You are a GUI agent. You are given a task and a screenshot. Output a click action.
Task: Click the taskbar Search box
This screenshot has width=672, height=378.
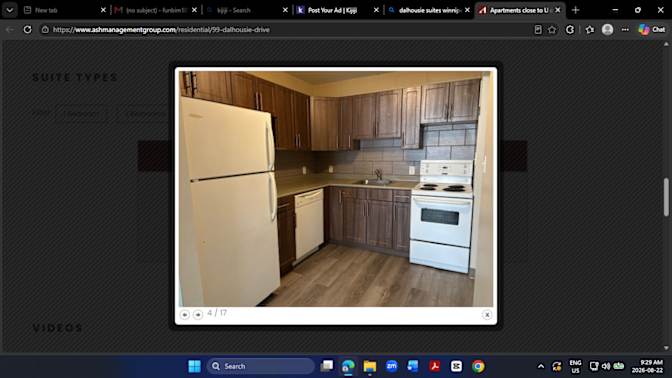pyautogui.click(x=260, y=366)
